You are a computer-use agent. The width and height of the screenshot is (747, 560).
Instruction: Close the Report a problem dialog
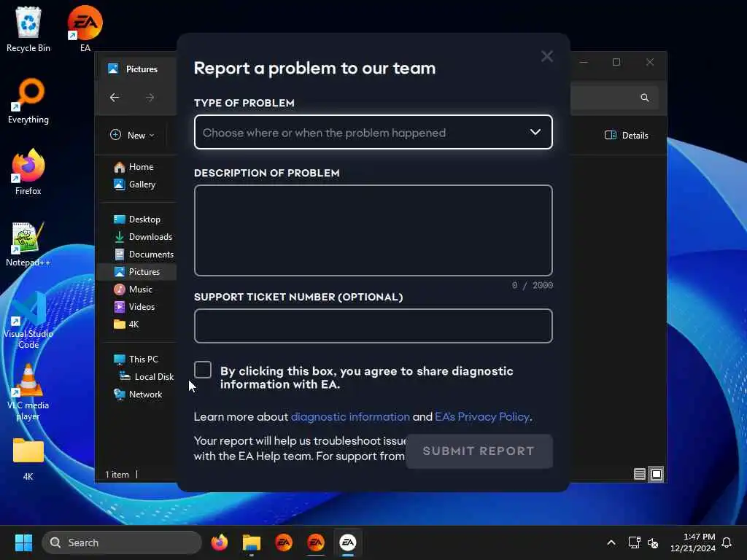coord(547,56)
